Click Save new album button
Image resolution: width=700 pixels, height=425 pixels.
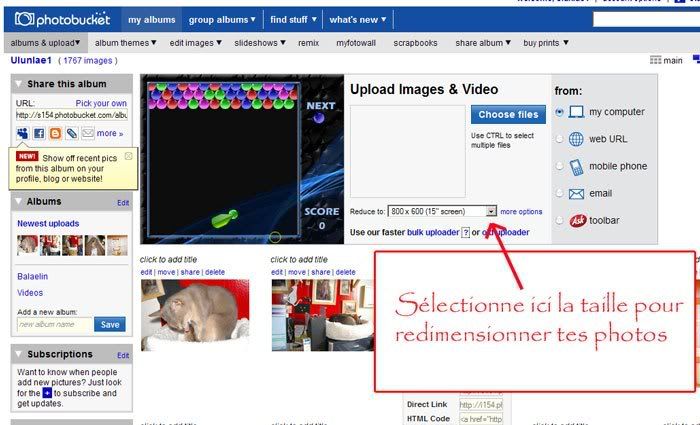pyautogui.click(x=110, y=325)
